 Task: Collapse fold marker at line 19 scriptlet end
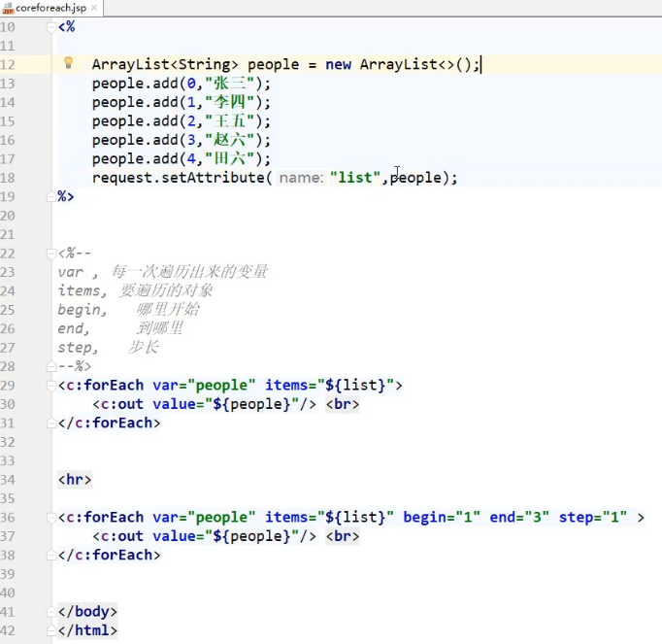51,197
